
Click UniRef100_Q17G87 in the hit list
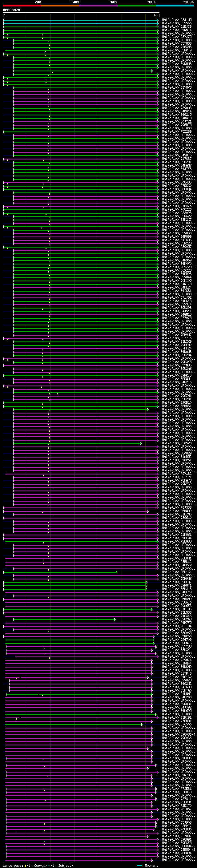click(177, 159)
